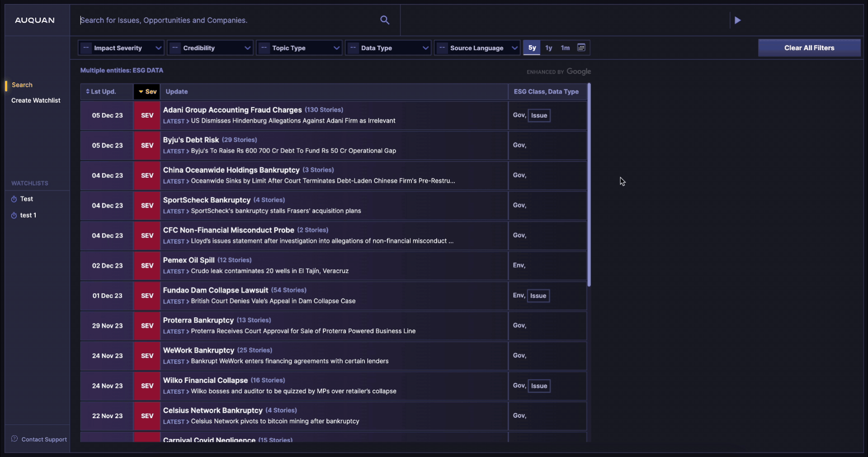Open the Data Type dropdown
This screenshot has width=868, height=457.
click(x=388, y=48)
